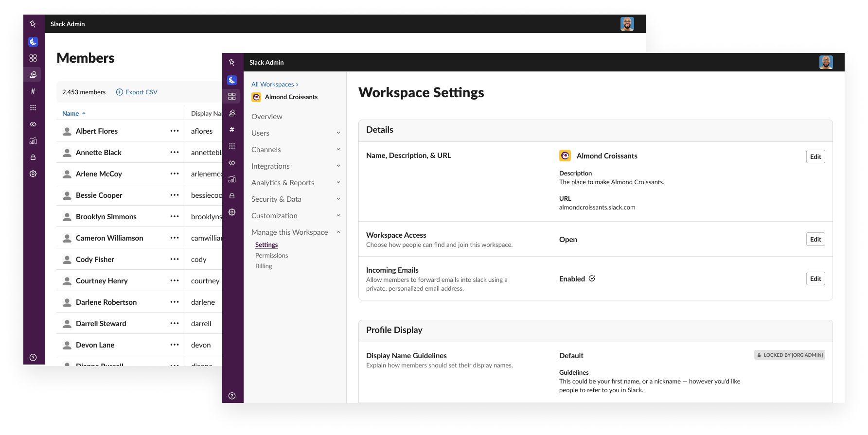Expand Analytics & Reports section
The width and height of the screenshot is (868, 435).
click(296, 183)
